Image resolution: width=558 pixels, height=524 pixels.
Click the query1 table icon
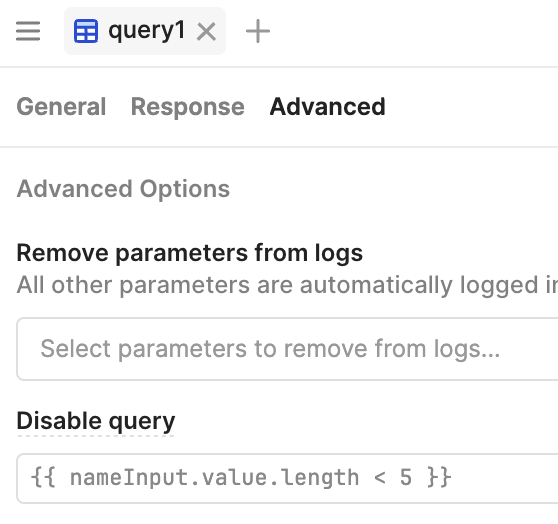pos(86,31)
